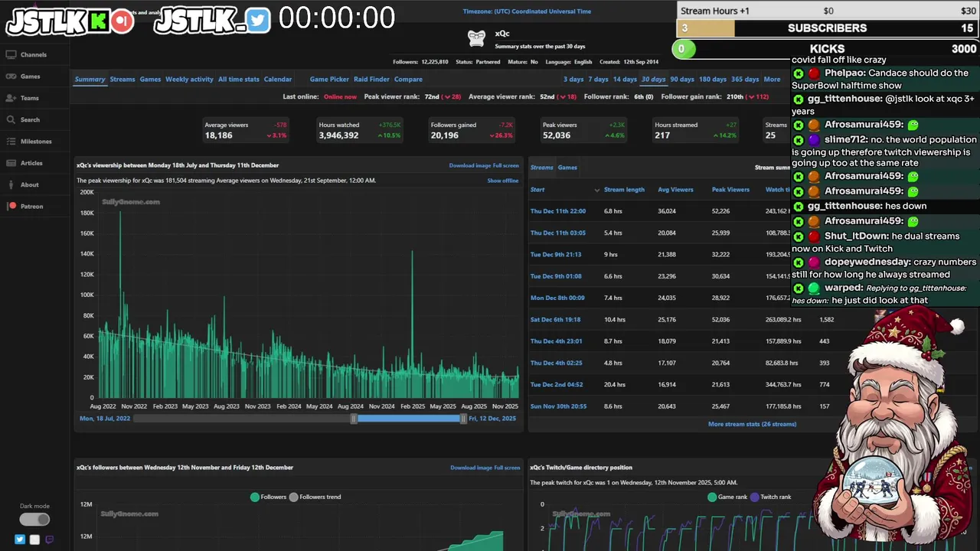Open the Sat Dec 6th 19:18 stream row
The height and width of the screenshot is (551, 980).
coord(555,320)
